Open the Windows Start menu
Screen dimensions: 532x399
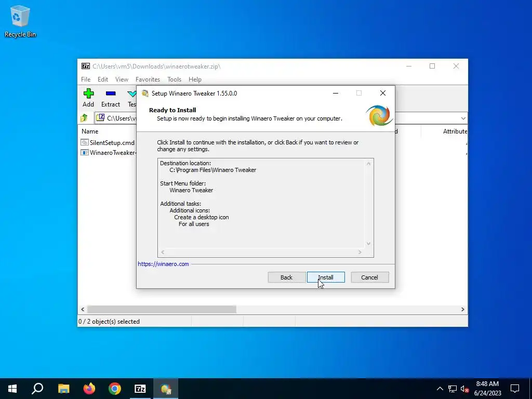(x=12, y=389)
